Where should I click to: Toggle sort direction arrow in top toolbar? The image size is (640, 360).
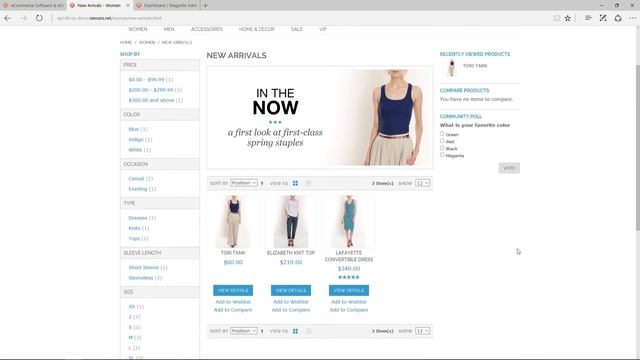tap(262, 183)
